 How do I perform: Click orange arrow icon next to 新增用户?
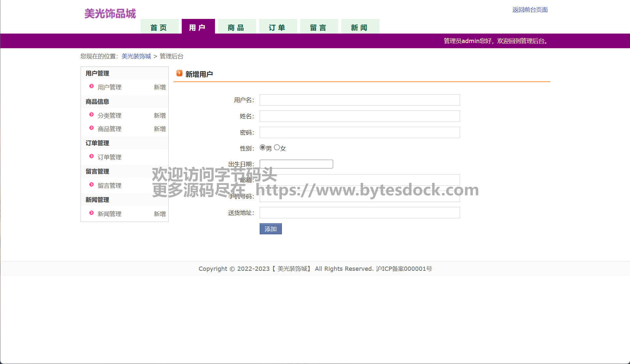pos(179,73)
